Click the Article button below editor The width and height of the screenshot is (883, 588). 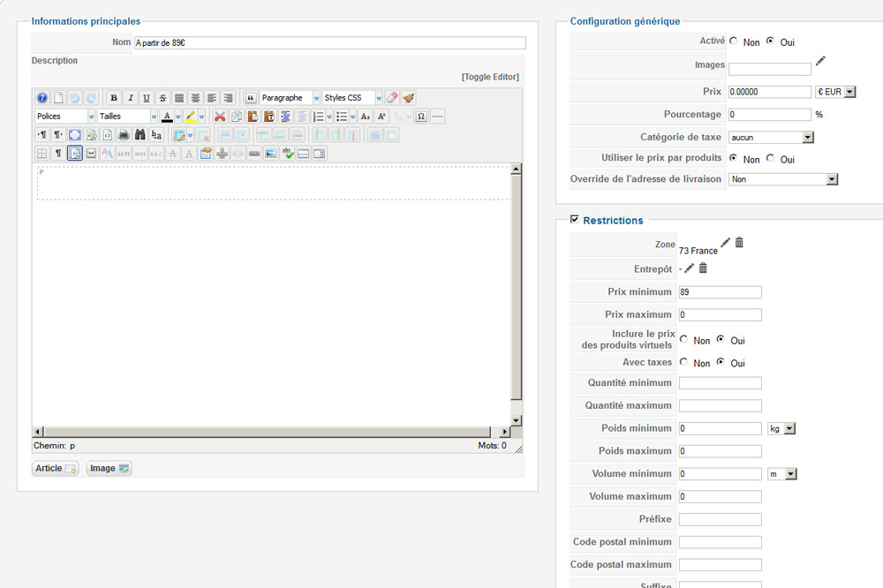point(55,468)
